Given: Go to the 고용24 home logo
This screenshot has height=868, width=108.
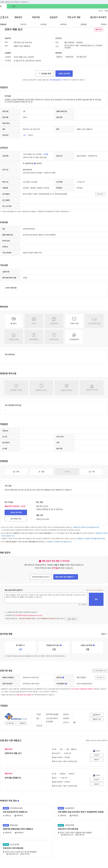Looking at the screenshot, I should (4, 17).
